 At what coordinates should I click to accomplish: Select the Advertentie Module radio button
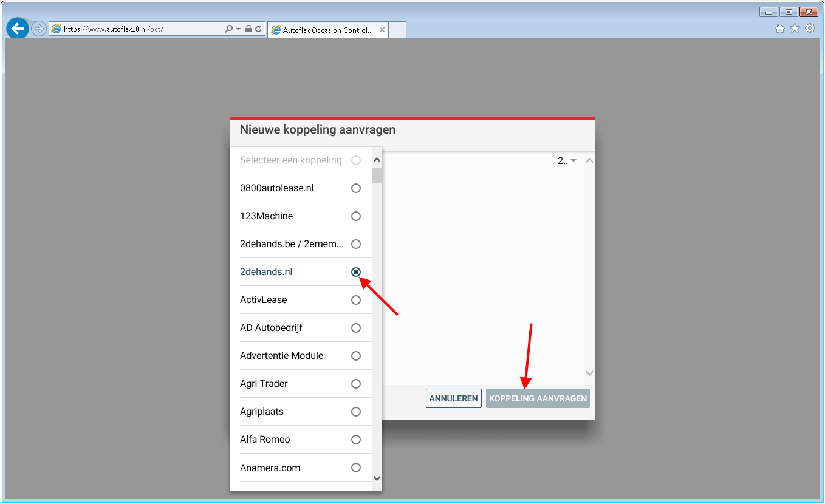(x=356, y=356)
